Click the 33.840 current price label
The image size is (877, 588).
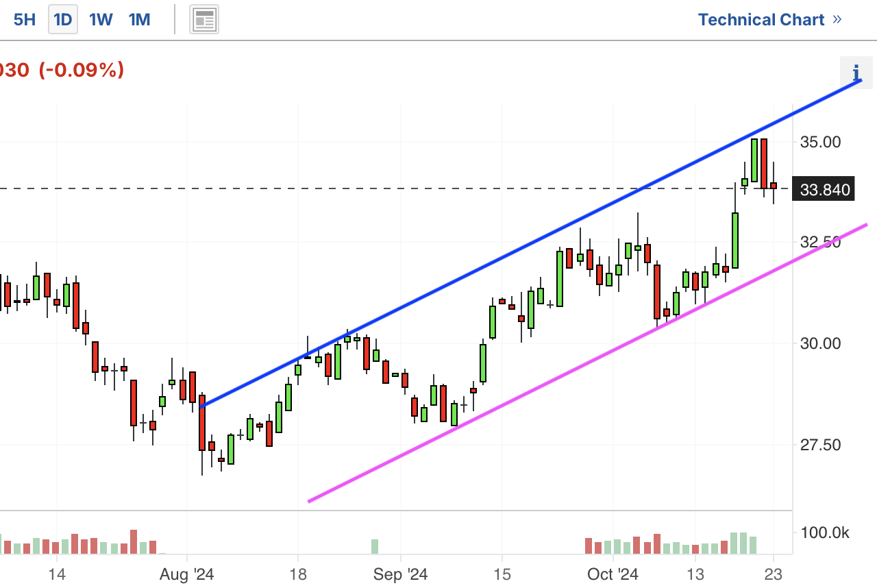point(823,189)
